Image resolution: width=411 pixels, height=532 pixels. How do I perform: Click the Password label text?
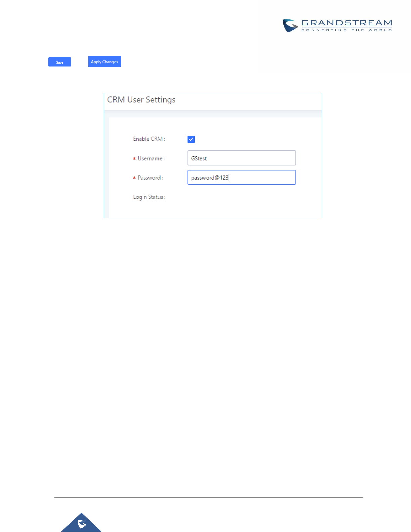tap(150, 178)
